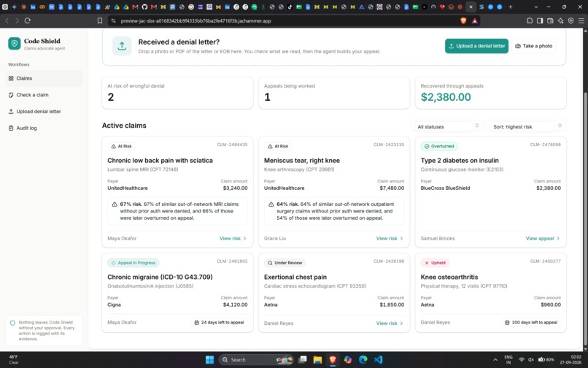Click At Risk badge on Meniscus tear claim
This screenshot has height=368, width=588.
pos(278,146)
